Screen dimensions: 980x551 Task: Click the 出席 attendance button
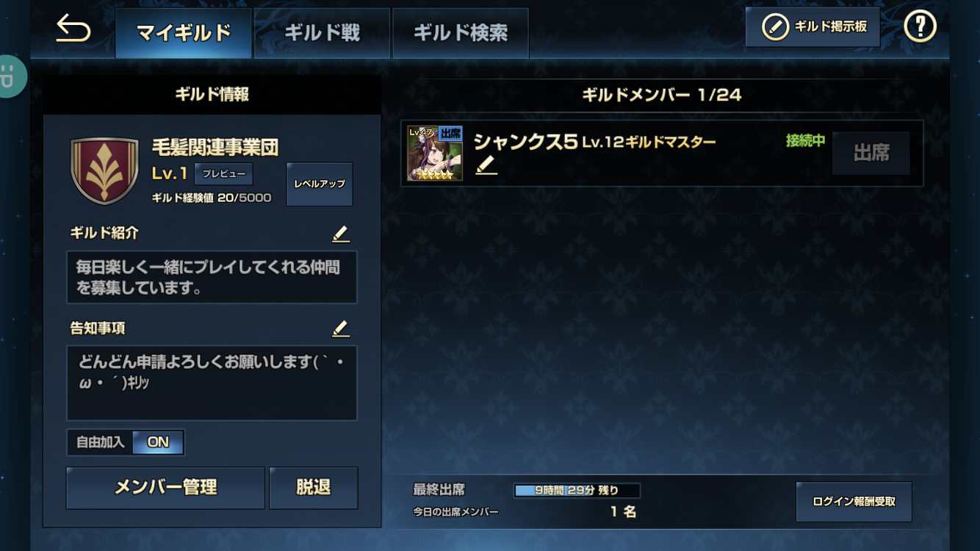tap(871, 153)
